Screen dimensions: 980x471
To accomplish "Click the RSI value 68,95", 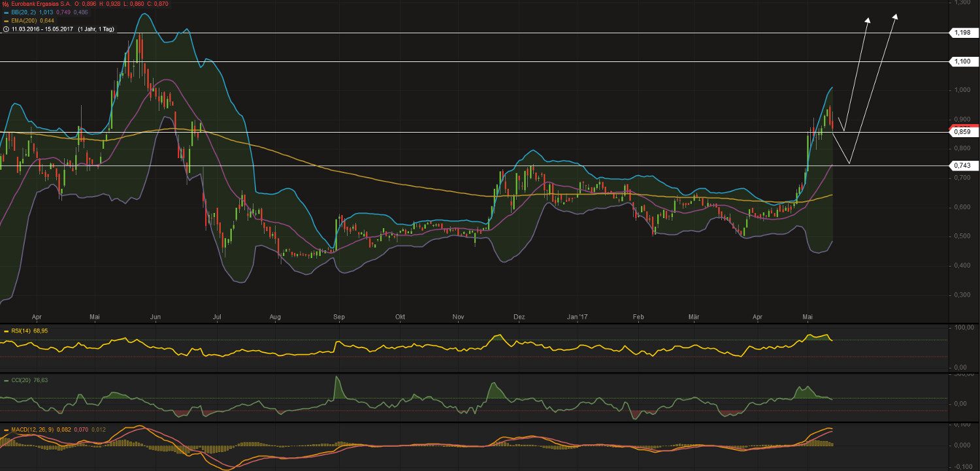I will pos(42,331).
